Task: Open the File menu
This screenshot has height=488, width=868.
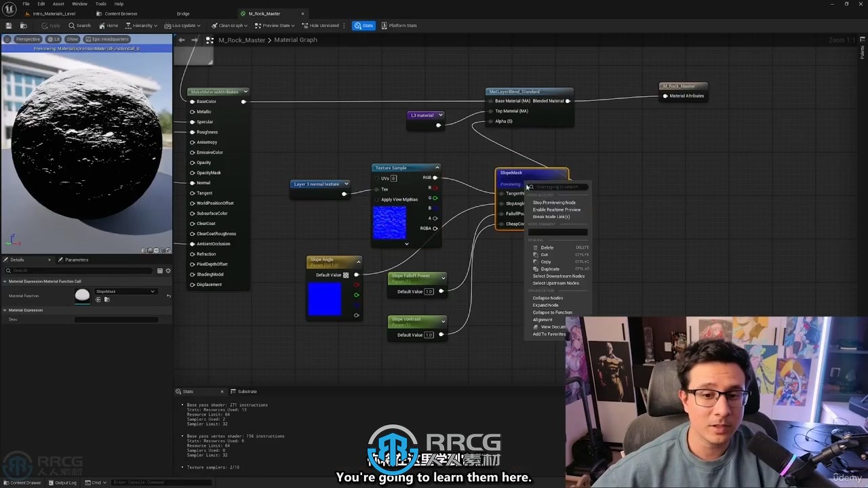Action: click(26, 4)
